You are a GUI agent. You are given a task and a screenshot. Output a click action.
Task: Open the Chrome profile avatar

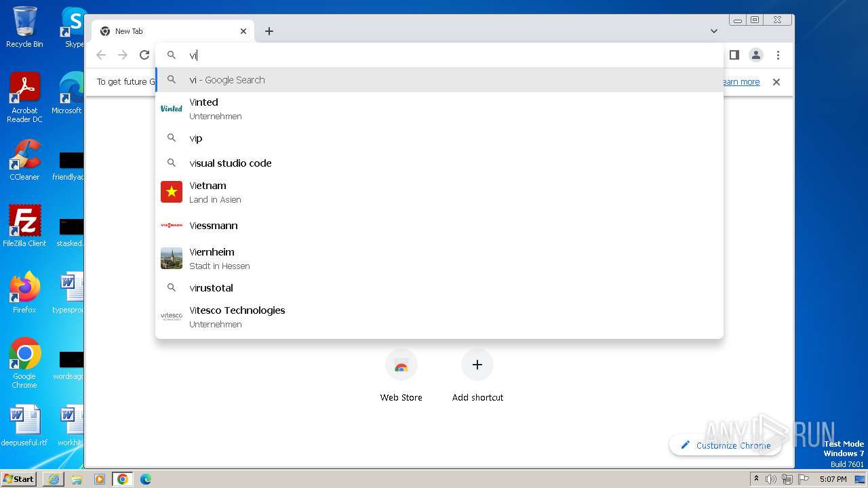[x=756, y=55]
